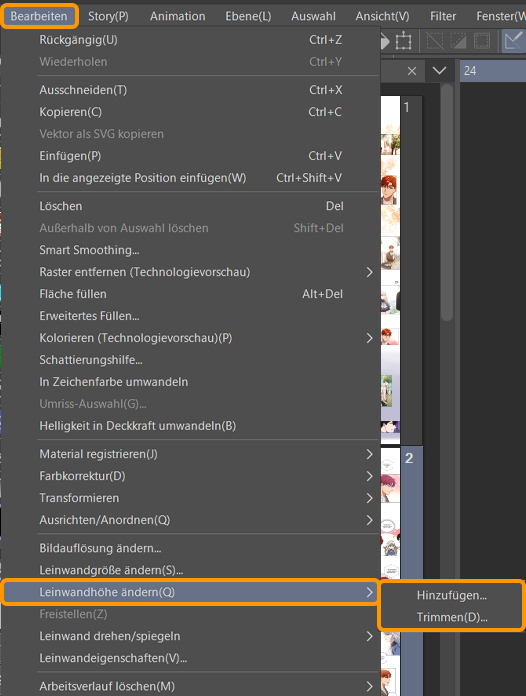Close the page manager tab with X
The height and width of the screenshot is (696, 526).
click(x=412, y=71)
